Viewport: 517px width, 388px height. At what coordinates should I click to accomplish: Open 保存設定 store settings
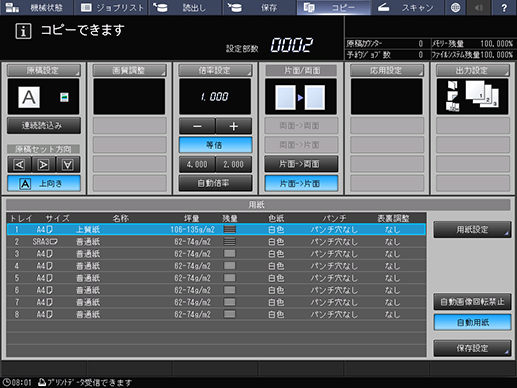tap(472, 348)
